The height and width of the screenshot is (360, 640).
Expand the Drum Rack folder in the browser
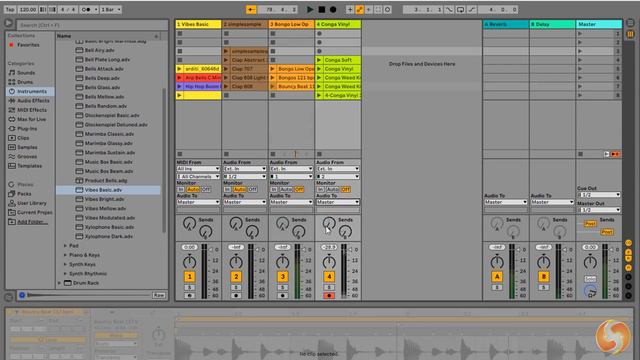[x=60, y=283]
